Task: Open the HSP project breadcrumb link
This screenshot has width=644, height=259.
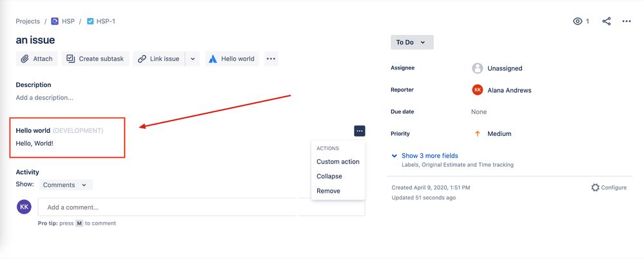Action: 68,21
